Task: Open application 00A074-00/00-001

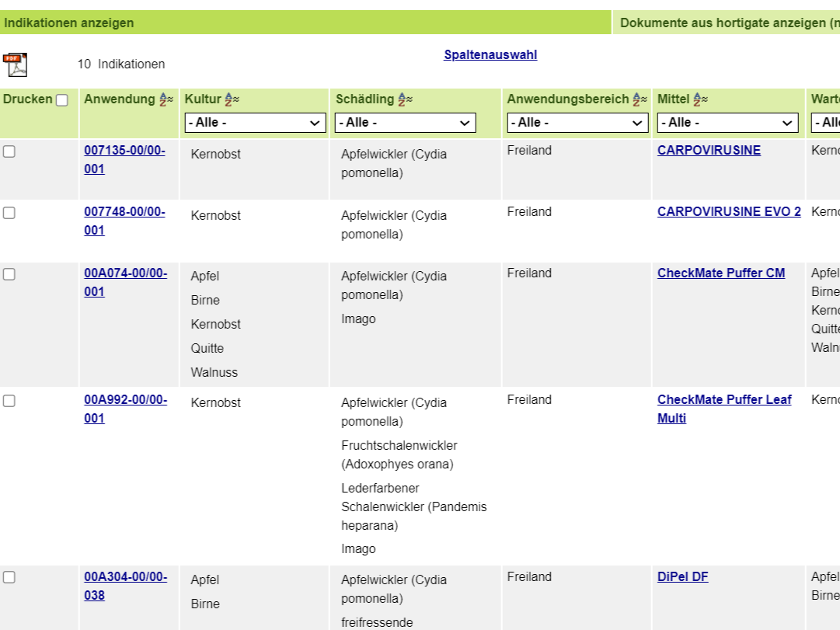Action: pyautogui.click(x=126, y=282)
